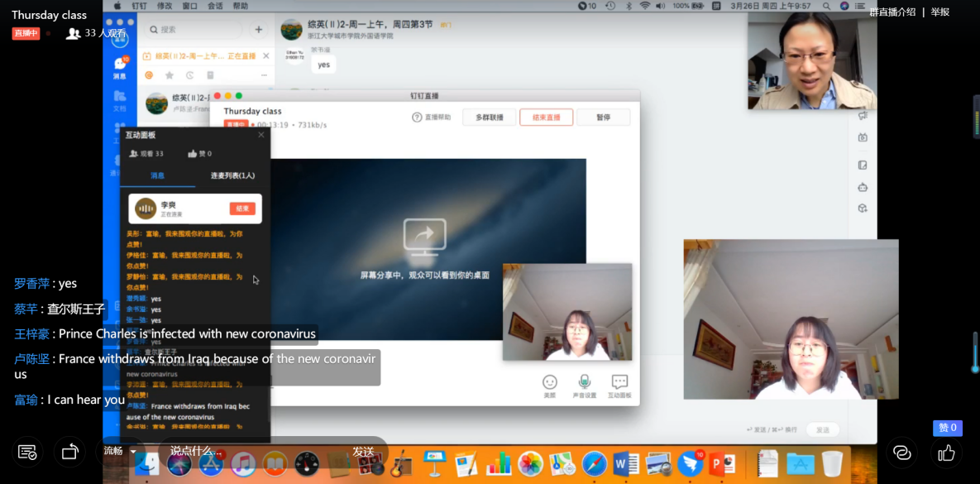
Task: Click the sunflower group avatar in chat header
Action: pyautogui.click(x=291, y=30)
